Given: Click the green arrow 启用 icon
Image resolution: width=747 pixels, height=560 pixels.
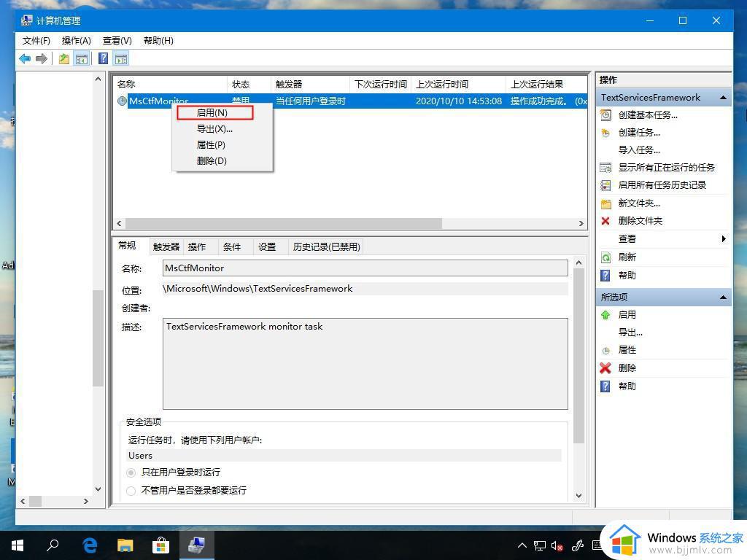Looking at the screenshot, I should tap(605, 315).
